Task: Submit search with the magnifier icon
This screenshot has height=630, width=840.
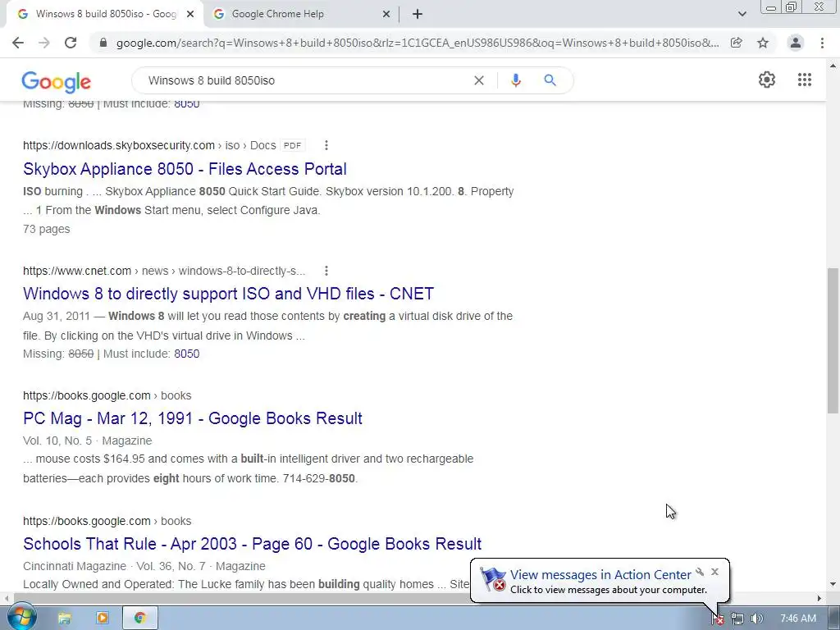Action: [x=550, y=80]
